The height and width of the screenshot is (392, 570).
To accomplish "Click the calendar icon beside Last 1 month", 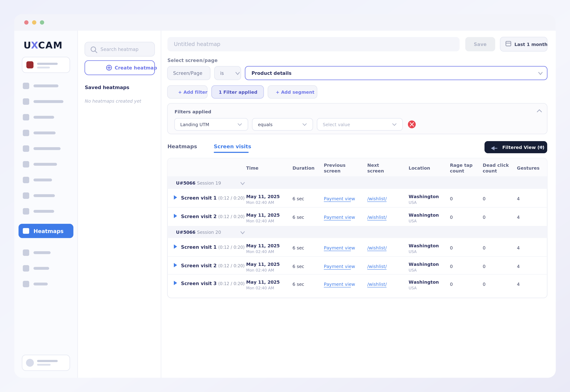I will point(508,44).
